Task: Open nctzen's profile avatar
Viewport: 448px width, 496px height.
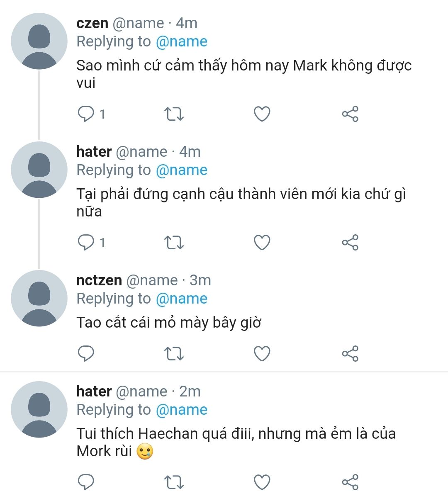Action: [39, 299]
